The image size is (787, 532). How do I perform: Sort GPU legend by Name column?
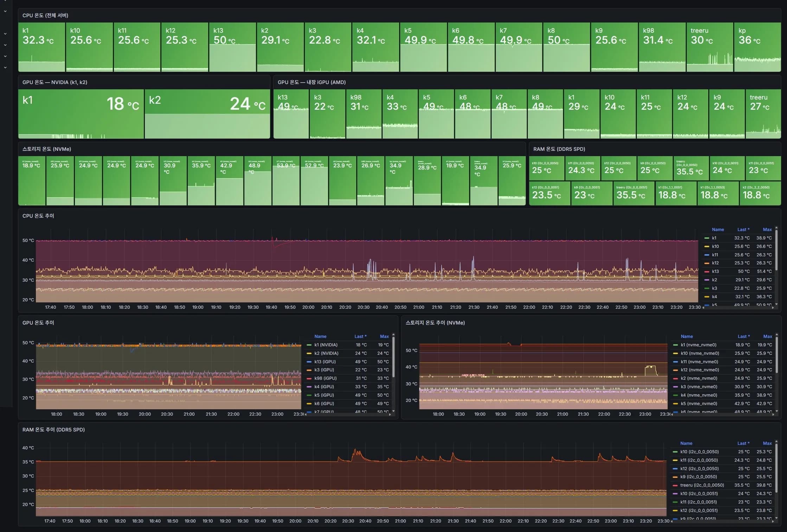320,336
